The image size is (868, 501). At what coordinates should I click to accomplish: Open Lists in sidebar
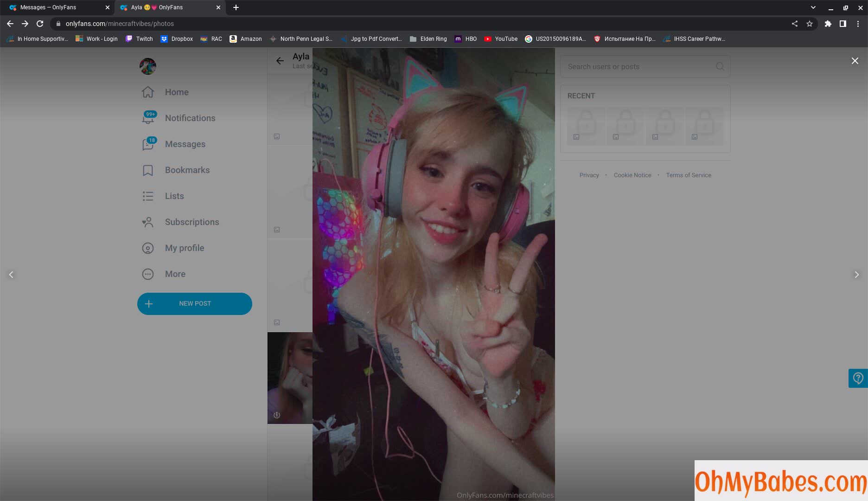click(163, 196)
